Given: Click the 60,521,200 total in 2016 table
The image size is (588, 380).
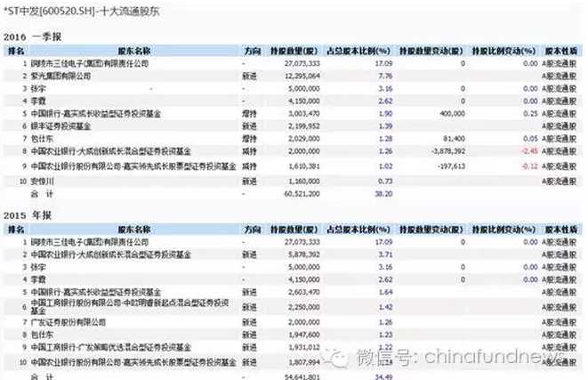Looking at the screenshot, I should [x=290, y=191].
